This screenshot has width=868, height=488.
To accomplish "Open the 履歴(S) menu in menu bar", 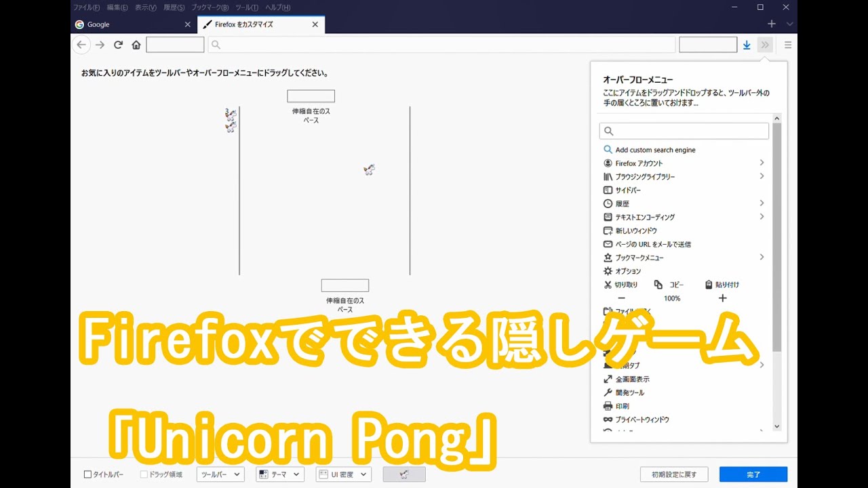I will tap(174, 7).
